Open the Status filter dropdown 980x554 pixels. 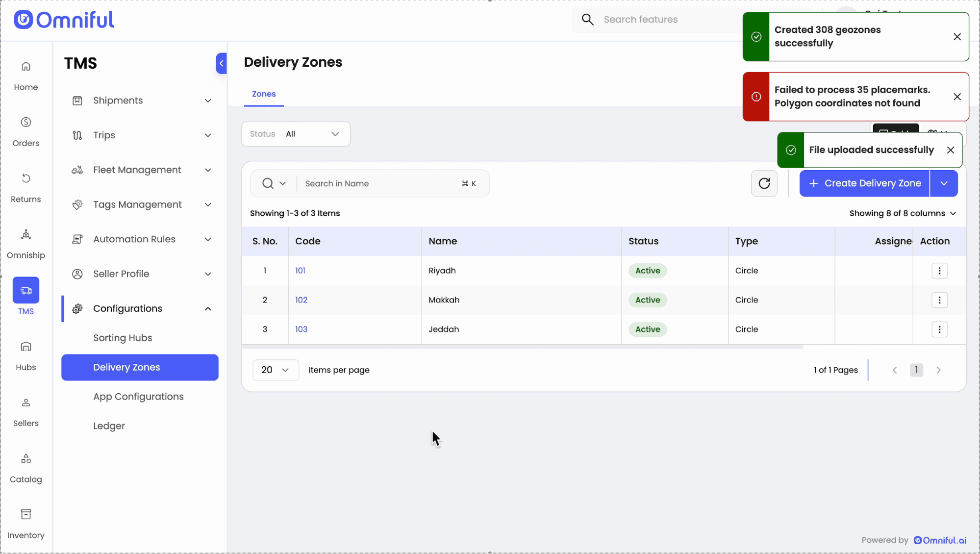[296, 134]
